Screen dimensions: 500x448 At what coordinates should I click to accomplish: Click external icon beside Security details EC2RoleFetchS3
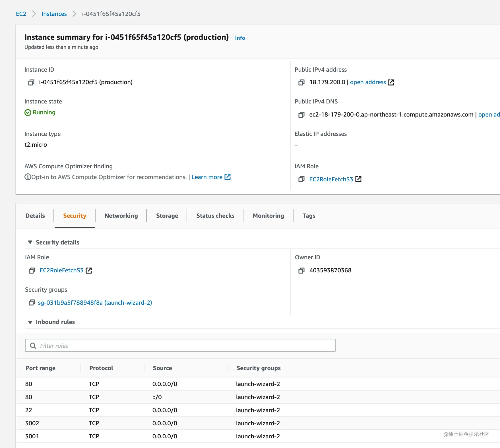coord(89,271)
